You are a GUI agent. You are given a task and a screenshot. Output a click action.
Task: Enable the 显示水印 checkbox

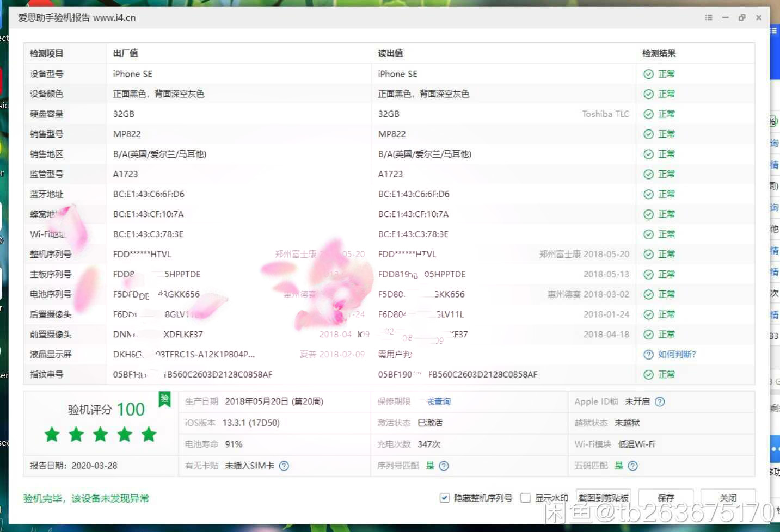point(525,498)
